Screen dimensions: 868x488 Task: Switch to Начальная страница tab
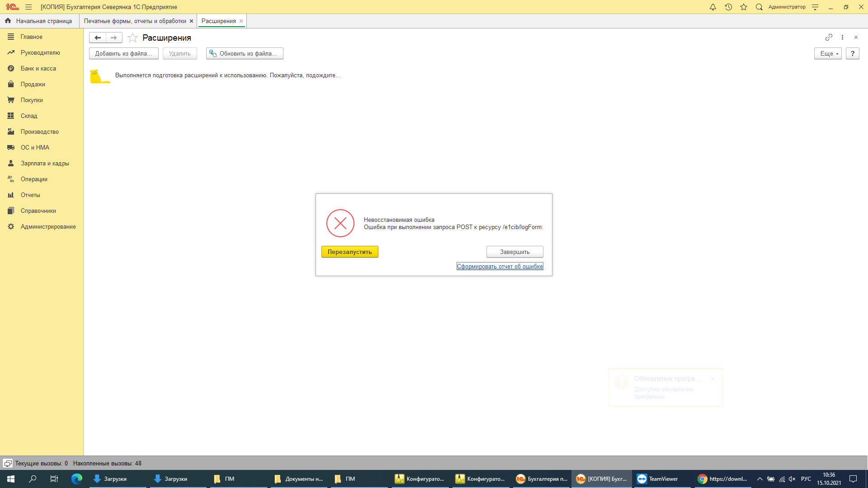click(x=39, y=21)
